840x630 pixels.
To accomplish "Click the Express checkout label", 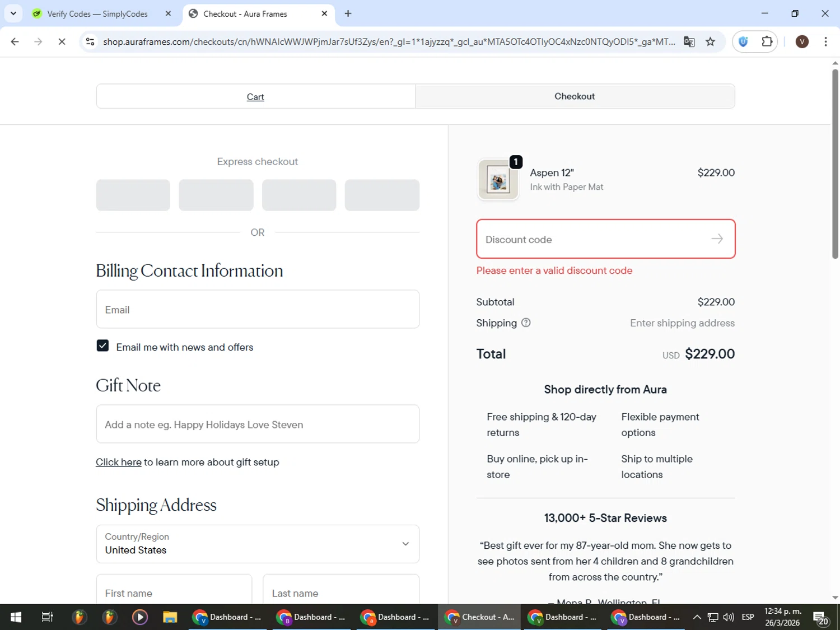I will (x=258, y=162).
